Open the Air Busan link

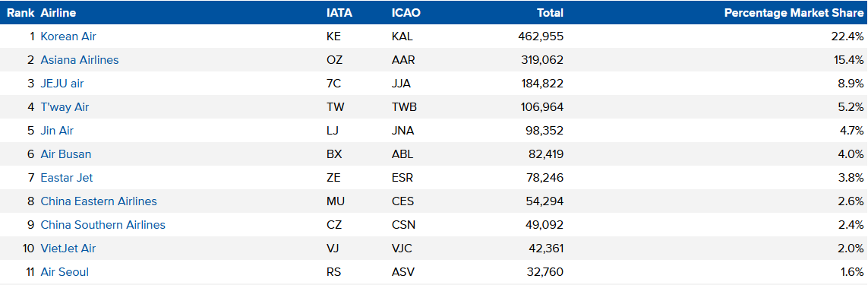coord(66,155)
